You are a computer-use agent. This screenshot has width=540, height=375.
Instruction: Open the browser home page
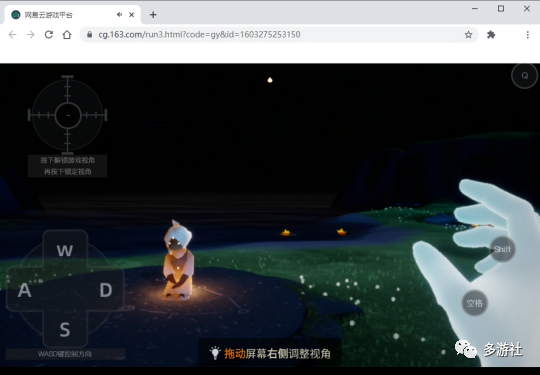click(x=67, y=34)
